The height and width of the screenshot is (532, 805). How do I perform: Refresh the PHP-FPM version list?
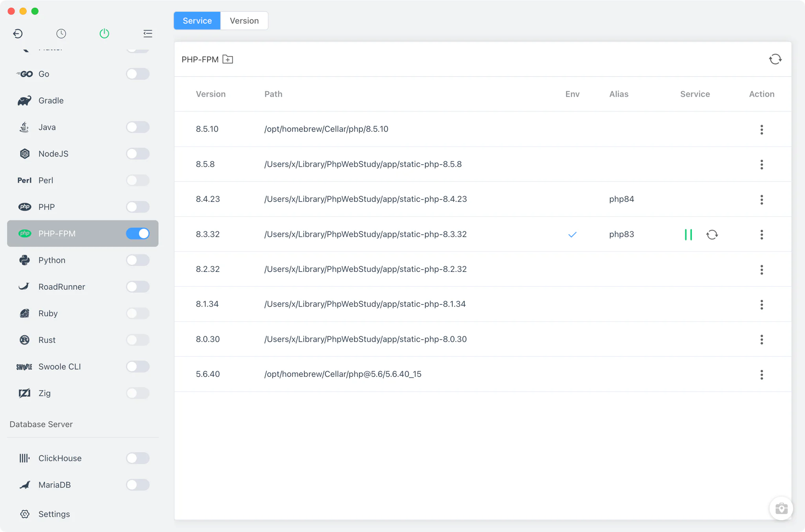click(775, 59)
